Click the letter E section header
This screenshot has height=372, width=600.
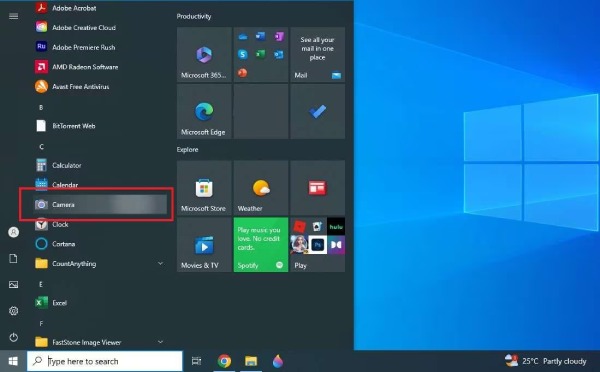(x=41, y=284)
